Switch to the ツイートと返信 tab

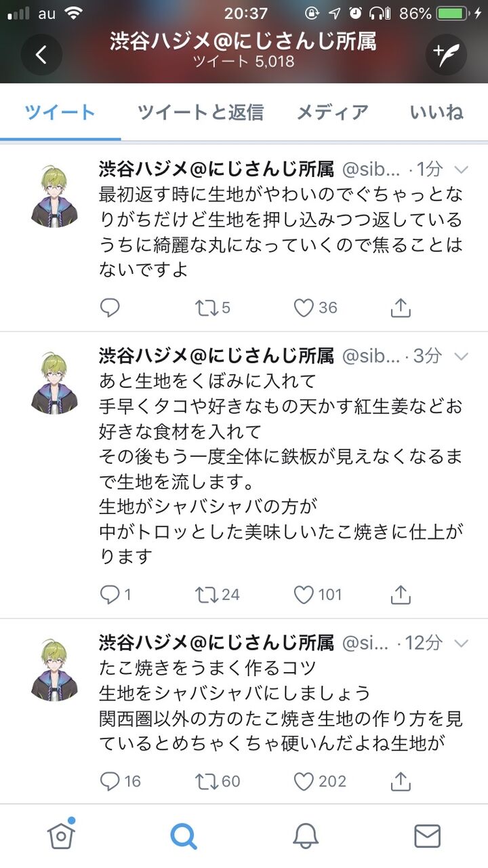[x=201, y=112]
